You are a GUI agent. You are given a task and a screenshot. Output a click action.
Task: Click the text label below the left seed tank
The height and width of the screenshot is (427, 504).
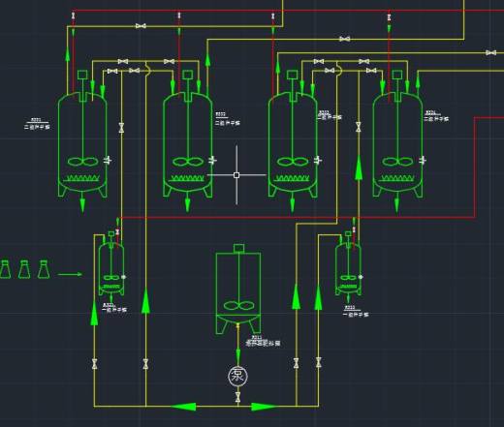pos(114,308)
